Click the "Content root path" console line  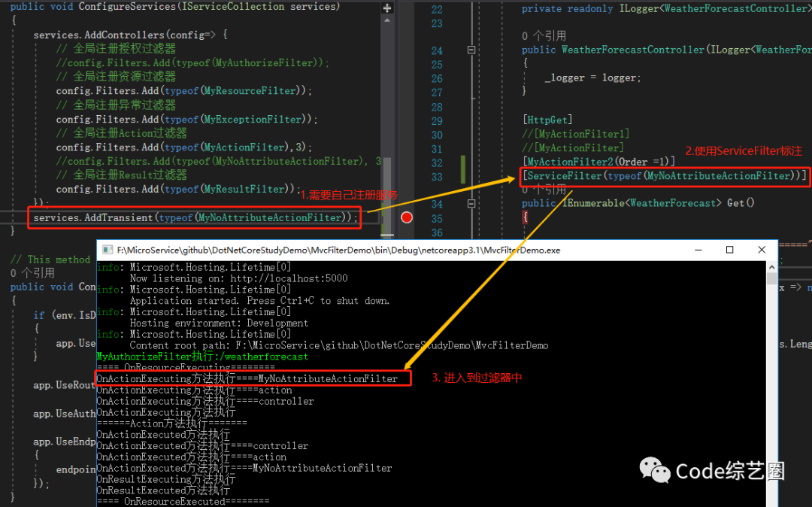point(339,345)
